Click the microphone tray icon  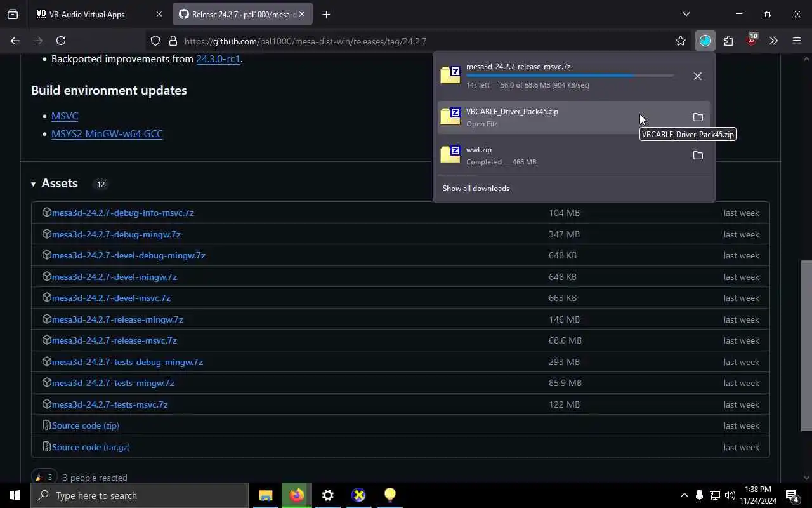[699, 495]
